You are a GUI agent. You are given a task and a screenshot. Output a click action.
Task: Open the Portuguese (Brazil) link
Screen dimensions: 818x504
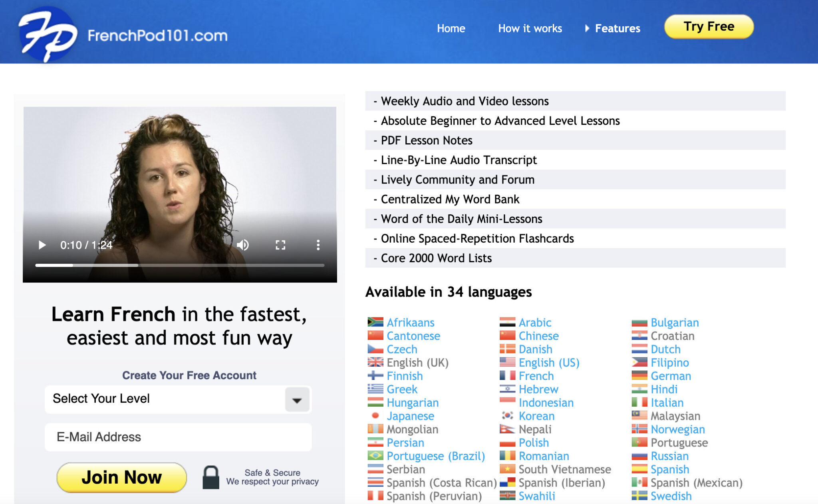(436, 456)
